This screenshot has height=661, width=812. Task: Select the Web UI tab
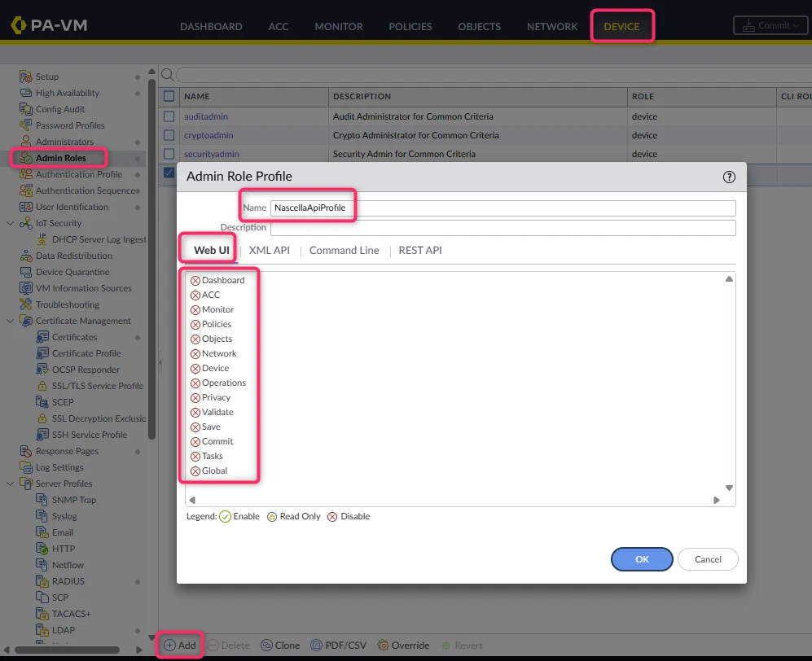point(211,251)
